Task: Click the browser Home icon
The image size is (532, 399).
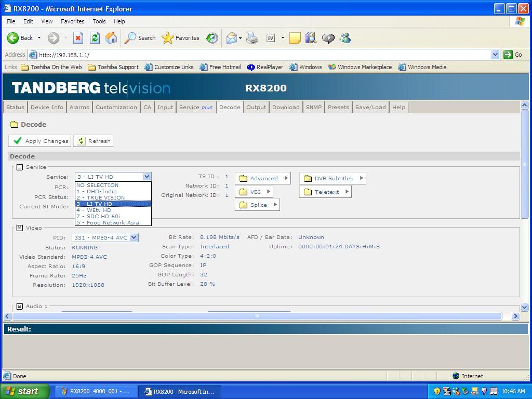Action: [111, 38]
